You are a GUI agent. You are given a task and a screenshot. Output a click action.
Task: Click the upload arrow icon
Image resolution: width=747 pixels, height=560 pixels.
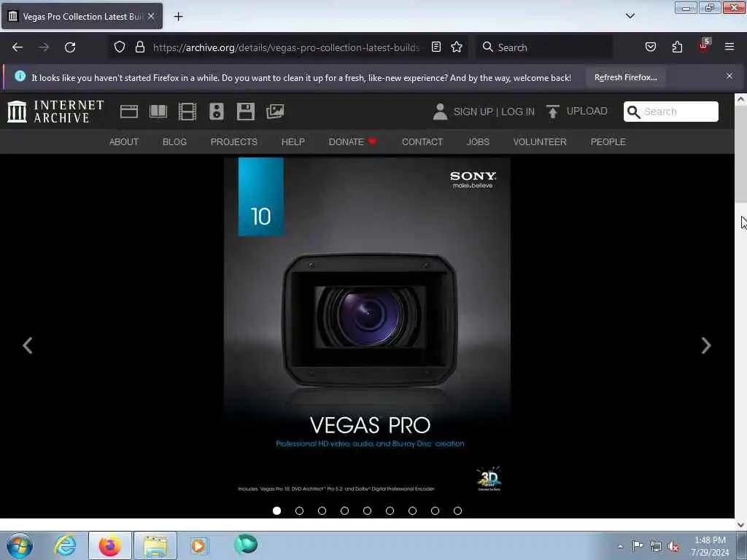pos(553,112)
